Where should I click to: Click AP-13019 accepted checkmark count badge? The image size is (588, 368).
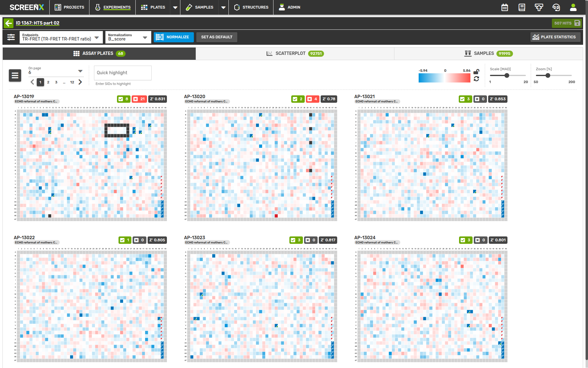(123, 99)
